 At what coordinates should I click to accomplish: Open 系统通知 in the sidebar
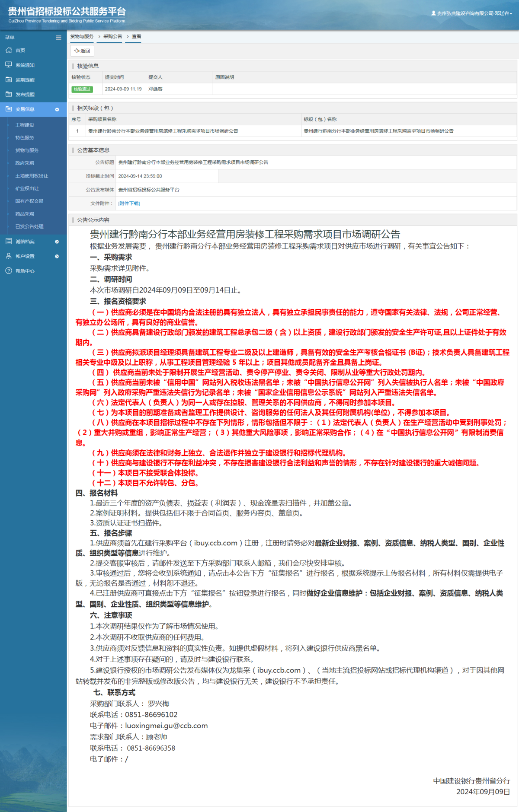click(25, 65)
